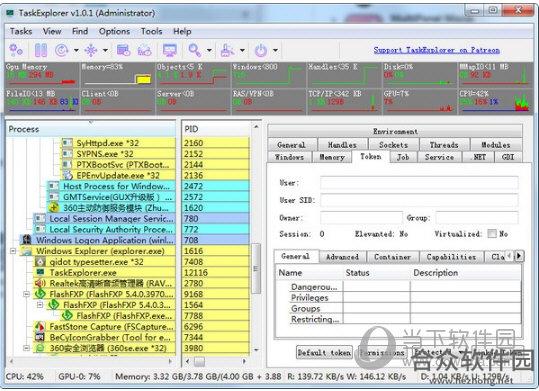Click the SyHttpd.exe process icon
The height and width of the screenshot is (391, 539).
pyautogui.click(x=67, y=143)
